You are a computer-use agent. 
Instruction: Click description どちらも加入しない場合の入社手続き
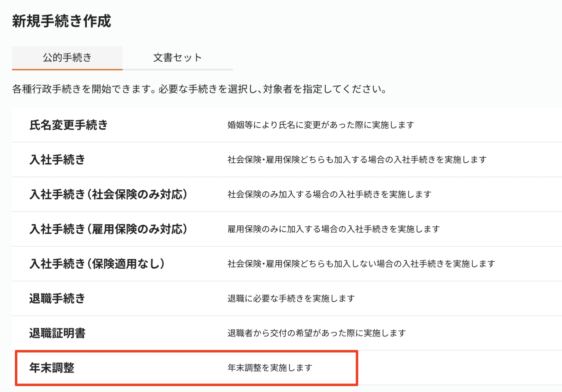[361, 264]
